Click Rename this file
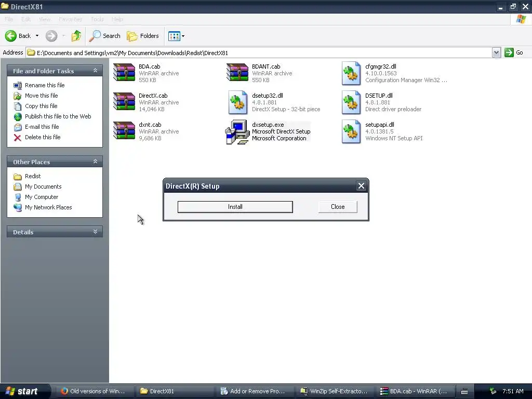Image resolution: width=532 pixels, height=399 pixels. tap(45, 85)
